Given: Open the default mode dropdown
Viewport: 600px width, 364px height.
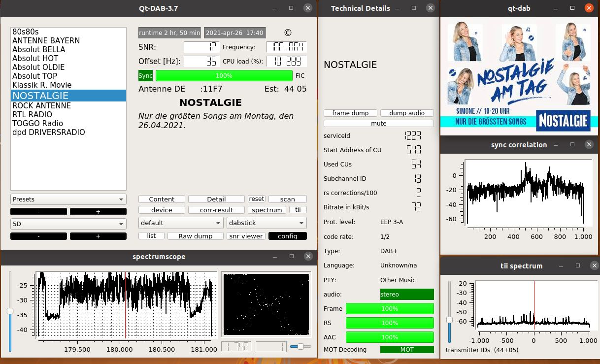Looking at the screenshot, I should (181, 223).
